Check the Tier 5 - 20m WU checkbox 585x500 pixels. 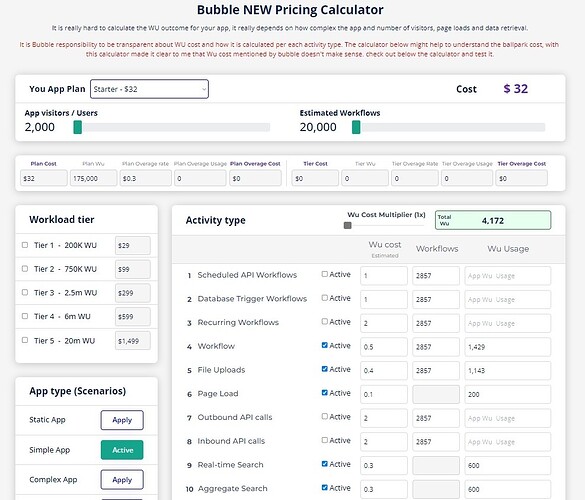click(25, 340)
